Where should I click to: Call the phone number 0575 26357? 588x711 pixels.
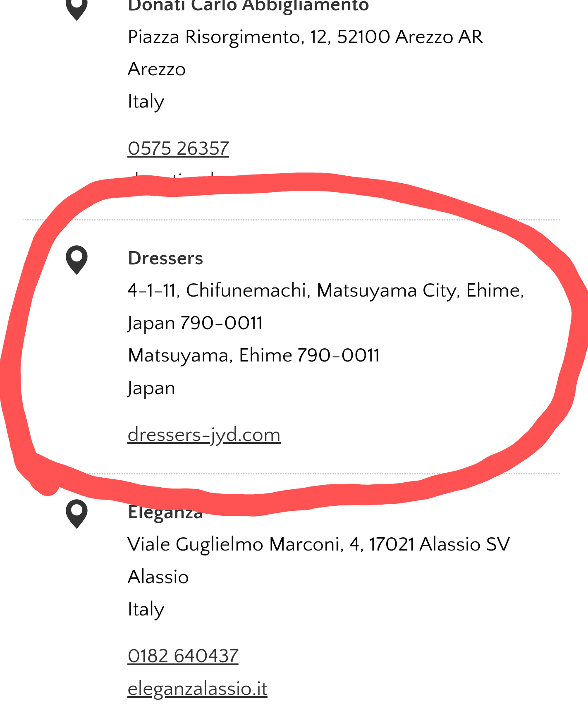tap(178, 148)
